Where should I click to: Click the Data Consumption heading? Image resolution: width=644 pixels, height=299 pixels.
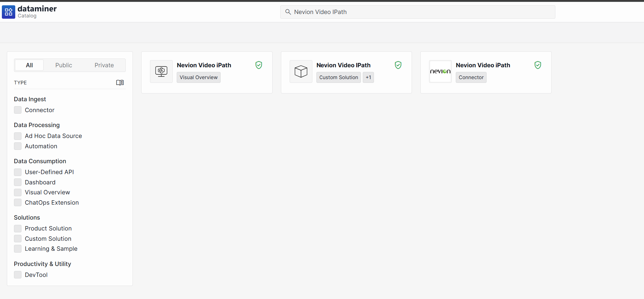[x=40, y=161]
